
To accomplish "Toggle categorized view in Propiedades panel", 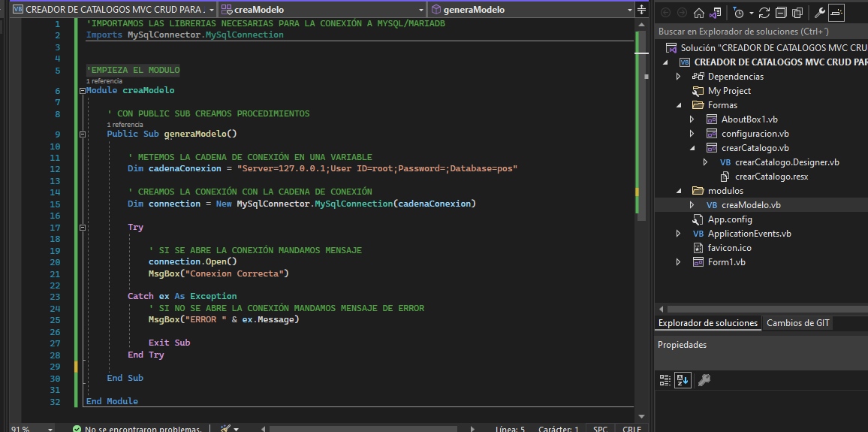I will pyautogui.click(x=665, y=380).
